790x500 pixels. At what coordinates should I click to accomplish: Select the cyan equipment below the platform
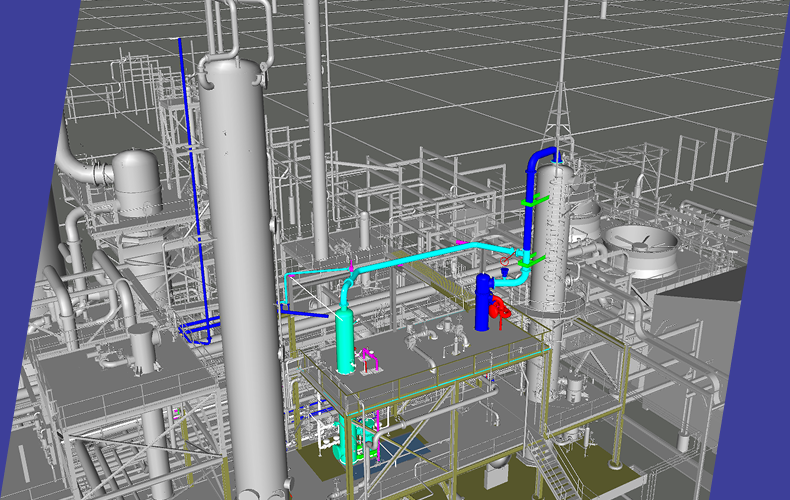click(347, 440)
